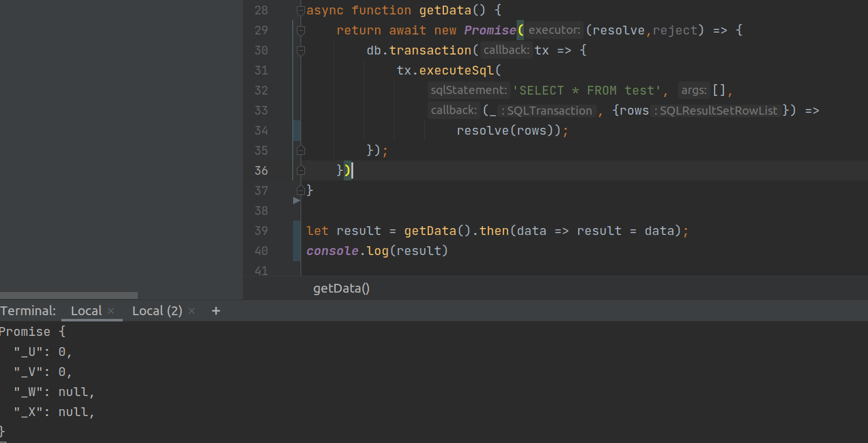Screen dimensions: 868x443
Task: Collapse the db.transaction fold marker at line 30
Action: 301,50
